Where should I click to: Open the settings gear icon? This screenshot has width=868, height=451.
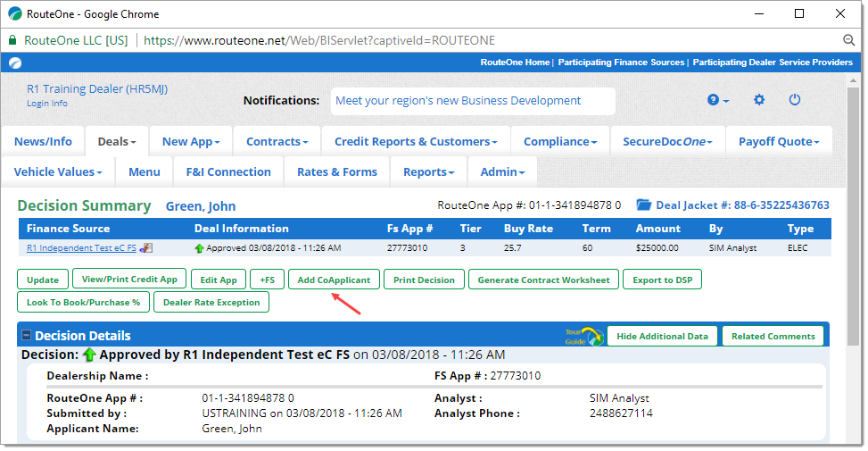[x=759, y=100]
